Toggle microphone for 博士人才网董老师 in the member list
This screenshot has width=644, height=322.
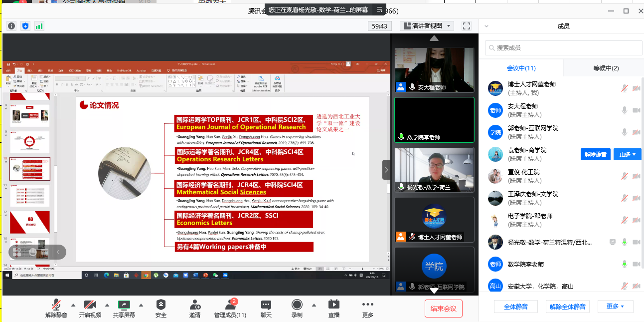(x=624, y=88)
